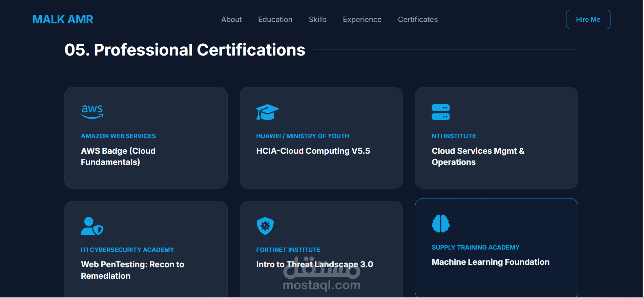Screen dimensions: 644x298
Task: Navigate to the Experience section
Action: tap(362, 20)
